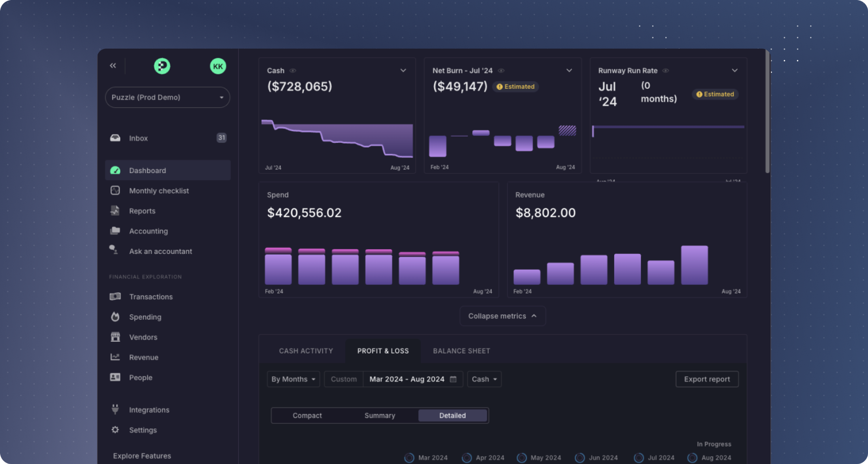The height and width of the screenshot is (464, 868).
Task: Expand the Cash card chevron
Action: (x=403, y=71)
